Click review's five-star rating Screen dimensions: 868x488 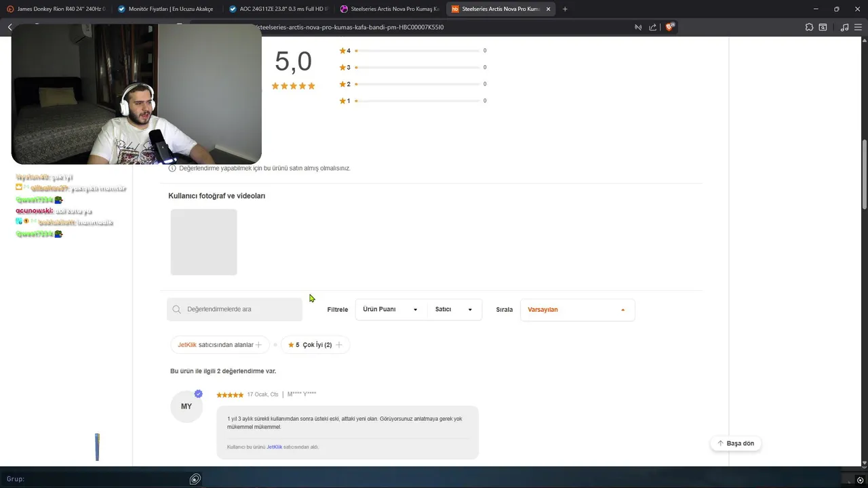pyautogui.click(x=230, y=394)
